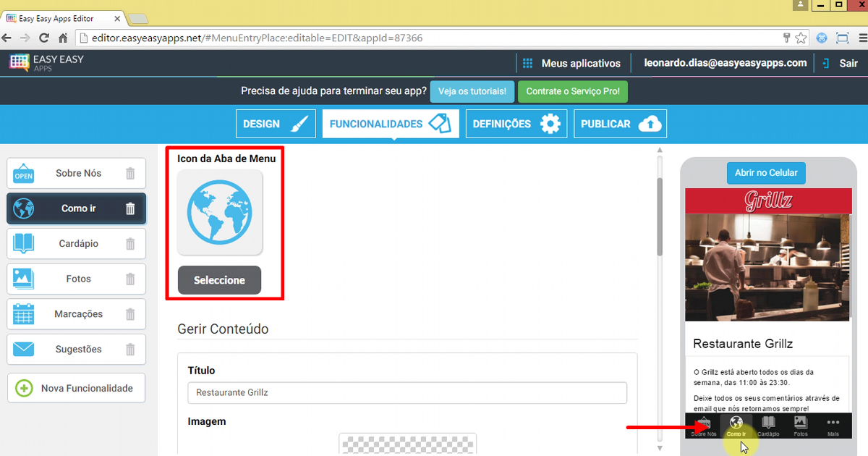Click trash icon next to Cardápio
This screenshot has height=456, width=868.
(130, 244)
